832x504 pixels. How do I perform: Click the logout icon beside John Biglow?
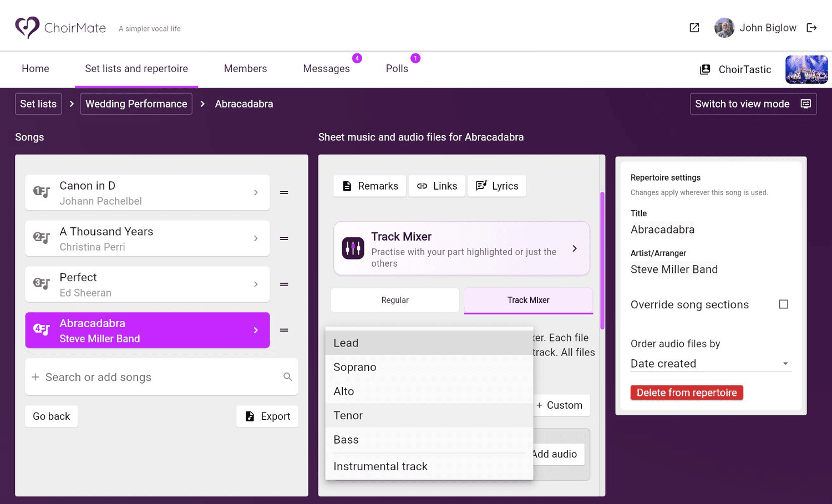point(811,28)
